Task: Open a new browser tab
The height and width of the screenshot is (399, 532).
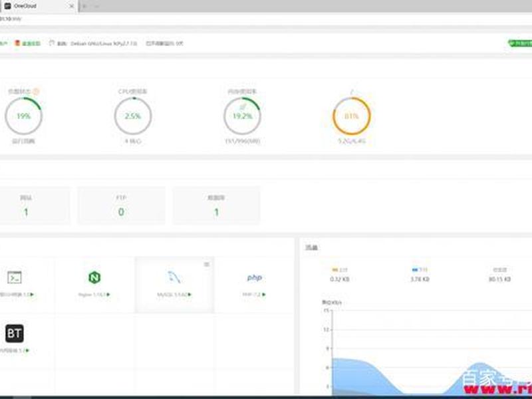Action: click(84, 6)
